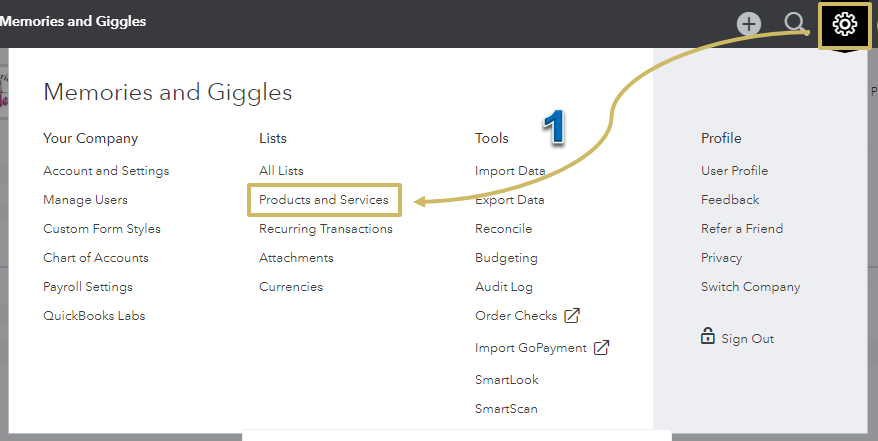Open User Profile
Viewport: 878px width, 441px height.
point(735,171)
